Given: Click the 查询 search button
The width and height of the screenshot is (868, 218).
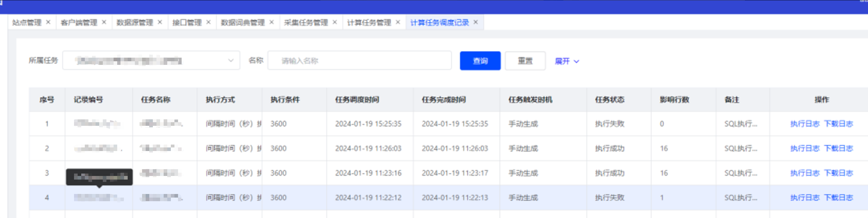Looking at the screenshot, I should [x=480, y=61].
